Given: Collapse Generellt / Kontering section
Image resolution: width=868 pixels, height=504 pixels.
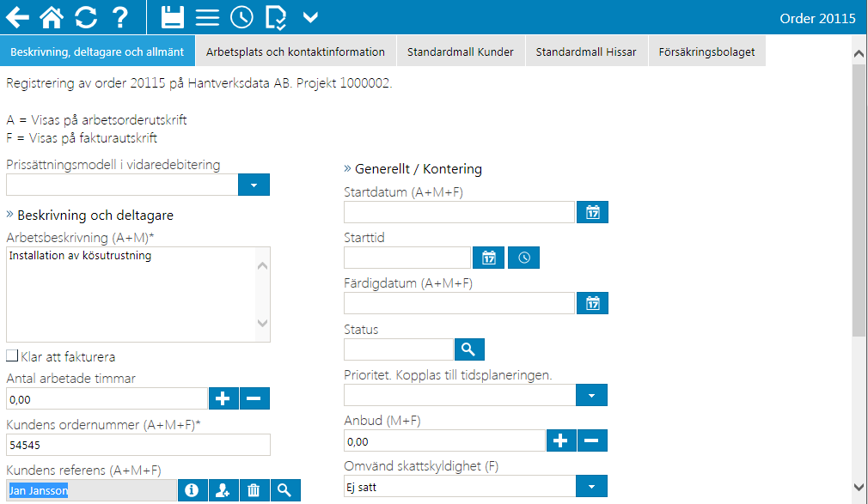Looking at the screenshot, I should [413, 168].
